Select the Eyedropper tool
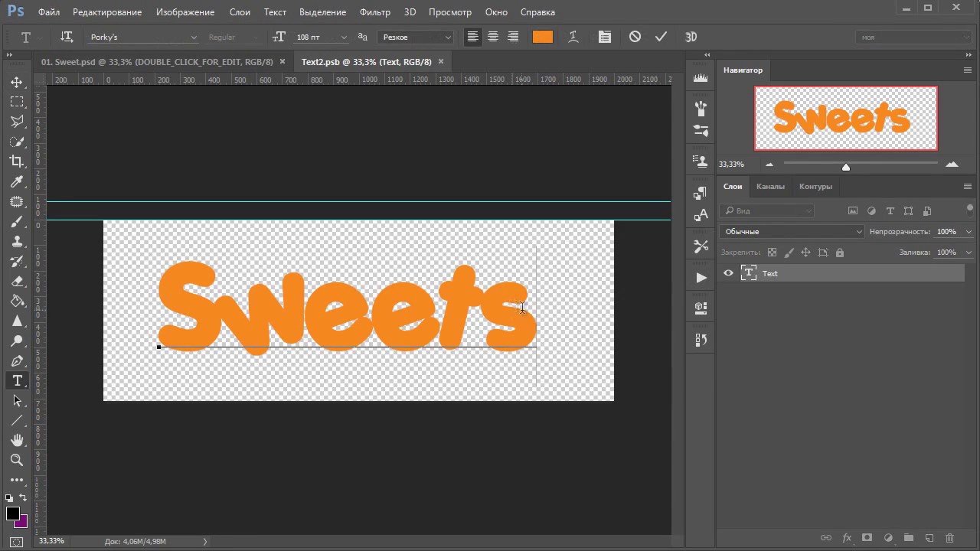The width and height of the screenshot is (980, 551). click(17, 181)
